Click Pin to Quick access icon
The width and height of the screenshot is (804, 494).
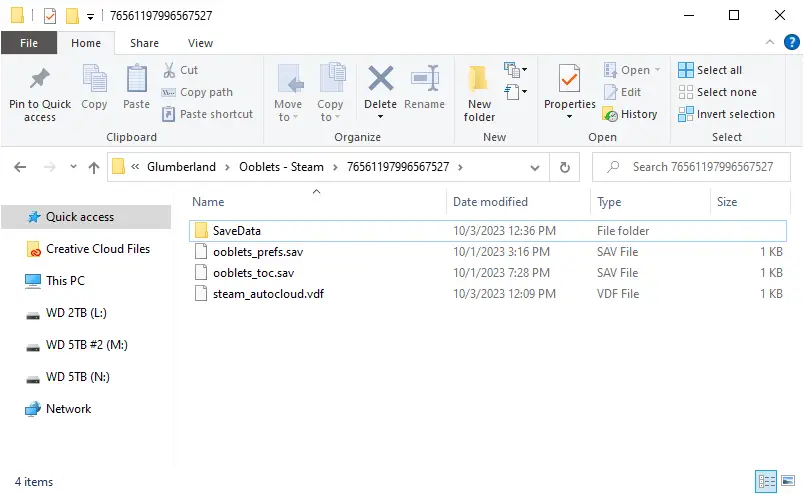pos(39,78)
